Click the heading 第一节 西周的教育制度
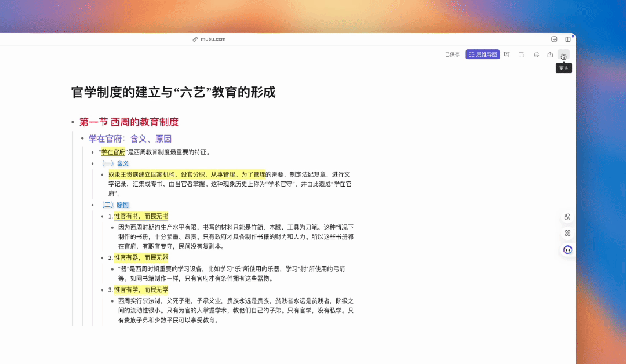Viewport: 626px width, 364px height. (x=129, y=122)
